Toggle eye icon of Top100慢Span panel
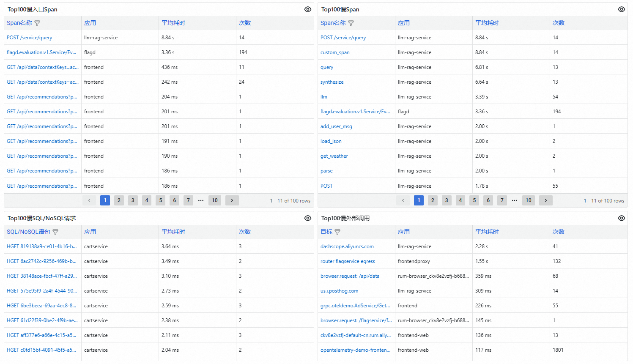 click(622, 9)
